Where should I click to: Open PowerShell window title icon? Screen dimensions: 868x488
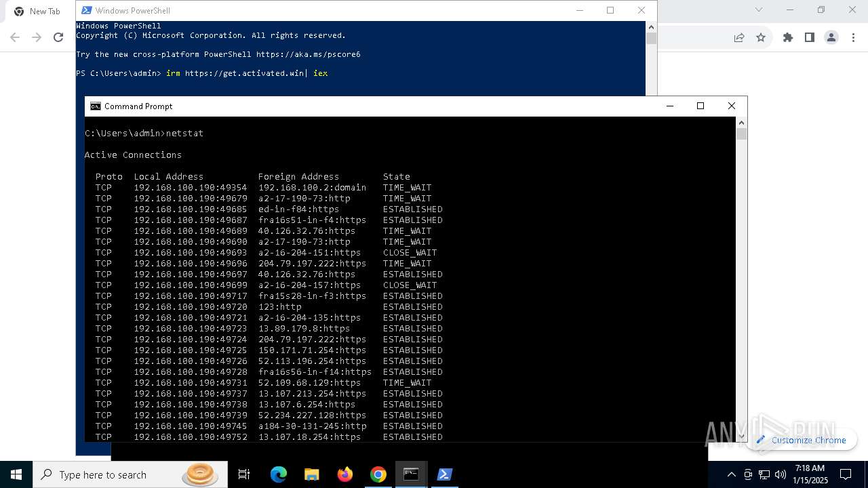click(87, 10)
